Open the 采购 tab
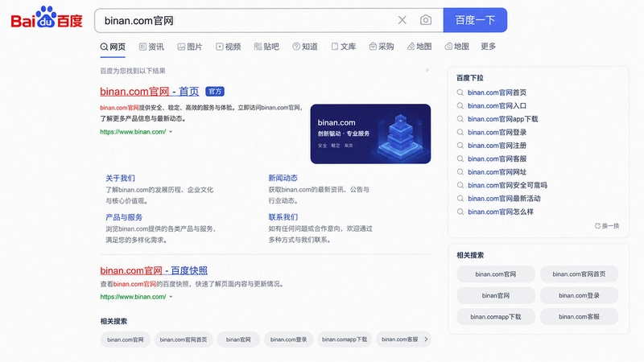Viewport: 644px width, 362px height. [382, 47]
